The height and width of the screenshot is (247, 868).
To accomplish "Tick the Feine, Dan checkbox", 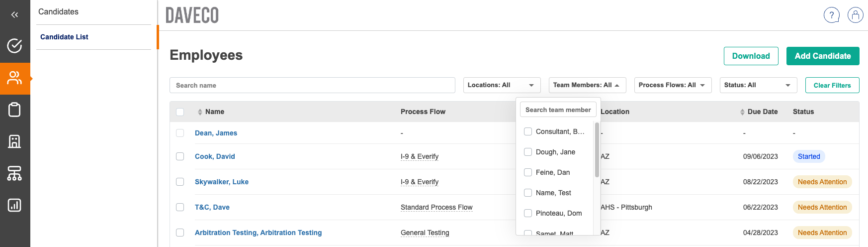I will pyautogui.click(x=528, y=172).
